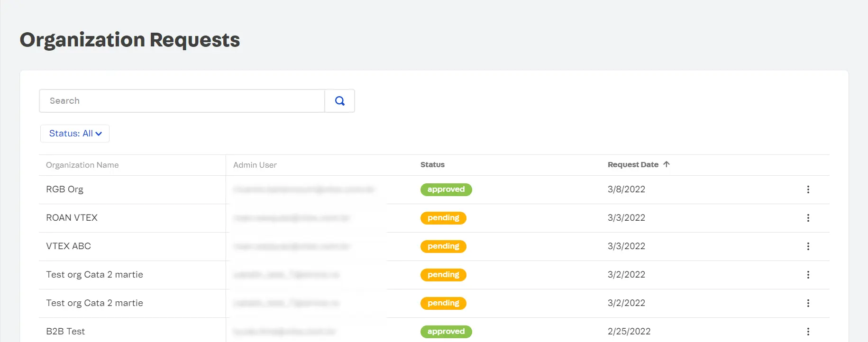Open the B2B Test request row
This screenshot has width=868, height=342.
[x=65, y=332]
